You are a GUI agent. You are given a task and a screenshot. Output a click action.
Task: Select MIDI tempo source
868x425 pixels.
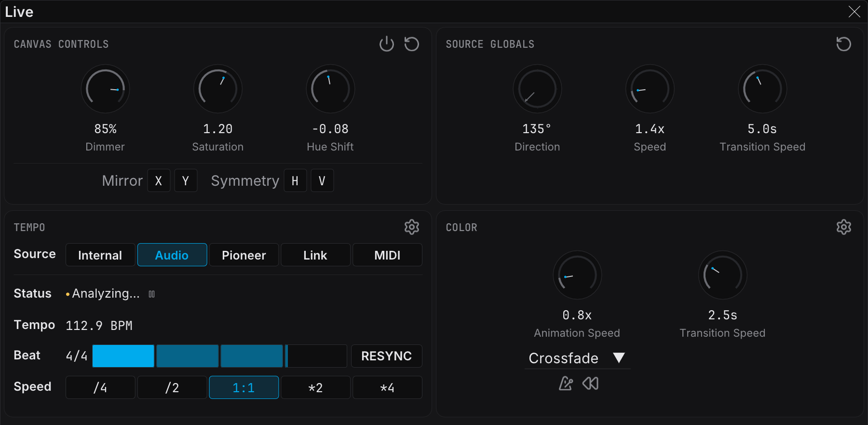(387, 255)
